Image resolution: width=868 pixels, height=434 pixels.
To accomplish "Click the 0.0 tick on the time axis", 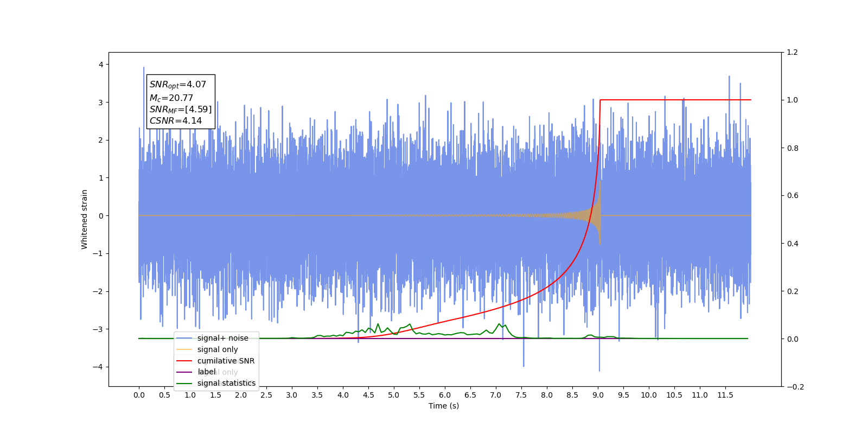I will [x=139, y=395].
